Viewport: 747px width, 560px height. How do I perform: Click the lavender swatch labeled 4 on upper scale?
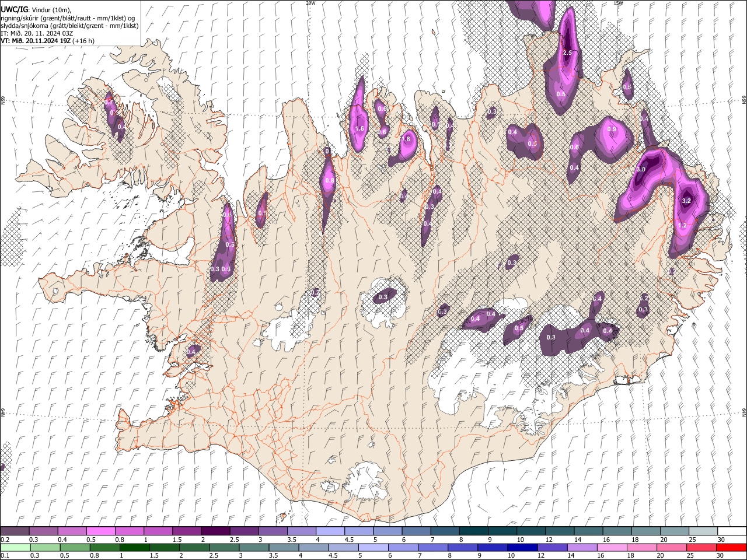pyautogui.click(x=330, y=531)
